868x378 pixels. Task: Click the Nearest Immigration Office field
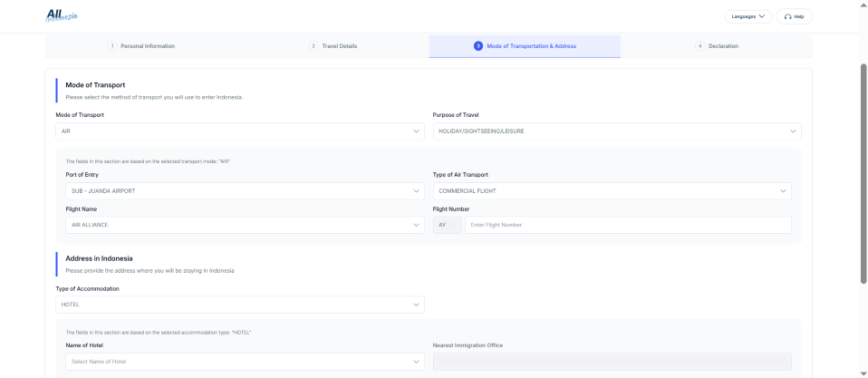[x=612, y=362]
